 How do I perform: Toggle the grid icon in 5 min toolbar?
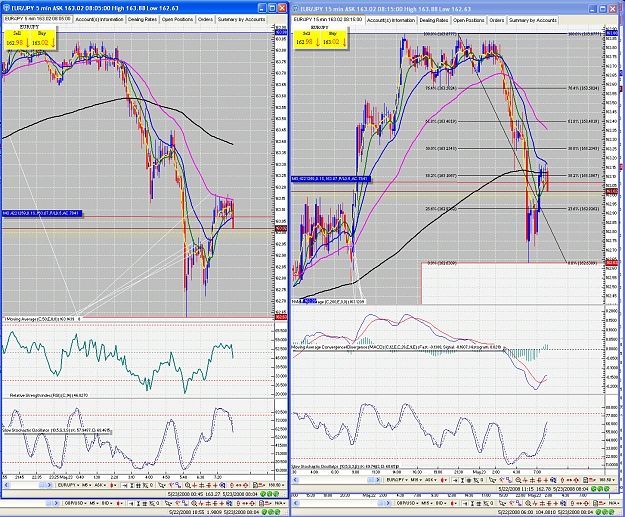tap(138, 485)
